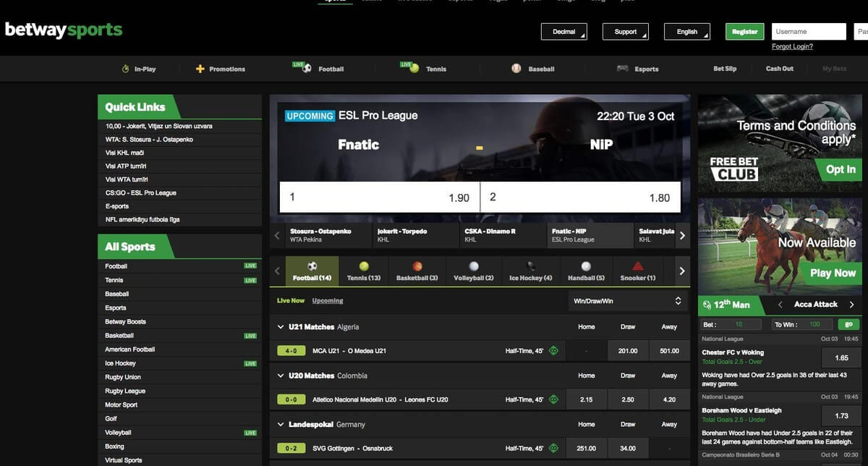Open the English language dropdown
The image size is (868, 466).
tap(687, 32)
